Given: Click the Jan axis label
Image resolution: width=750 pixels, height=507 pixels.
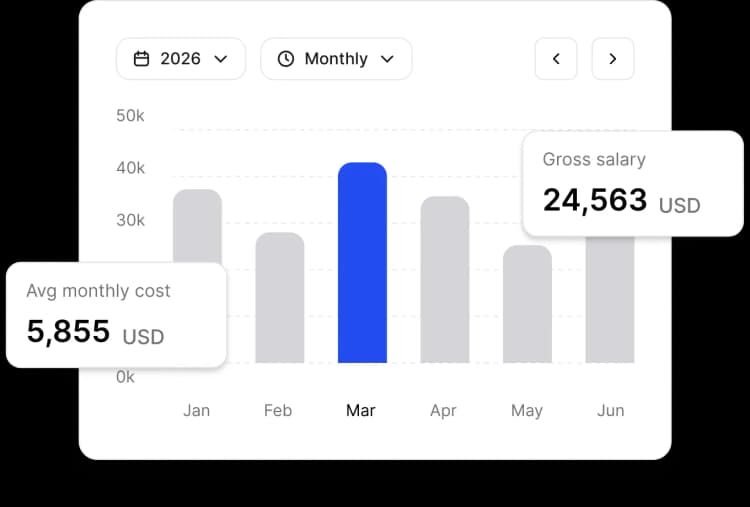Looking at the screenshot, I should tap(197, 410).
